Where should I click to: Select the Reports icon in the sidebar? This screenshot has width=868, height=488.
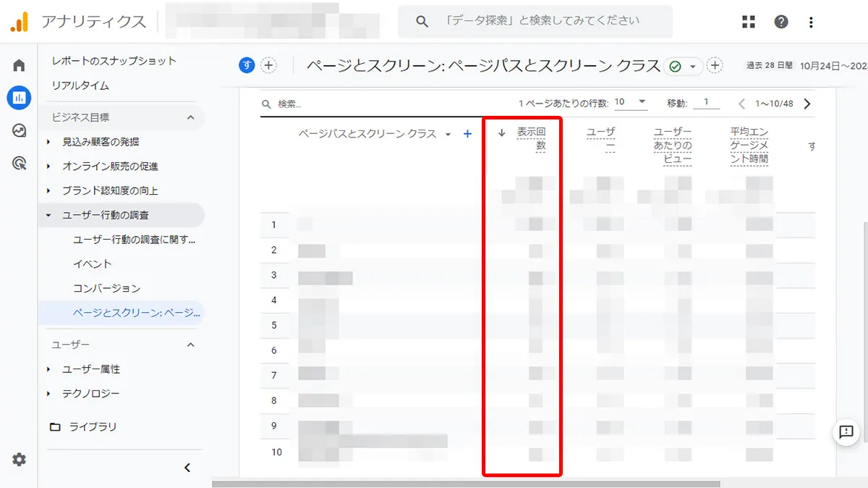[18, 98]
